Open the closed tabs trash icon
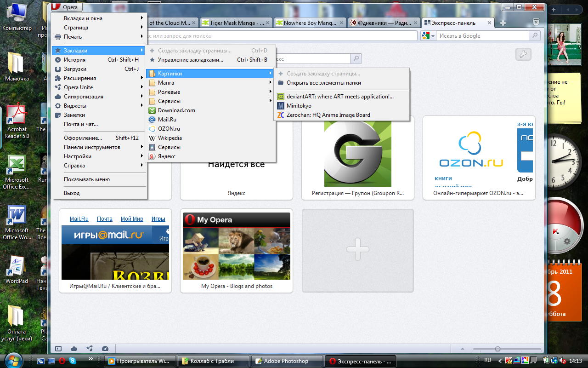Image resolution: width=588 pixels, height=368 pixels. 536,22
